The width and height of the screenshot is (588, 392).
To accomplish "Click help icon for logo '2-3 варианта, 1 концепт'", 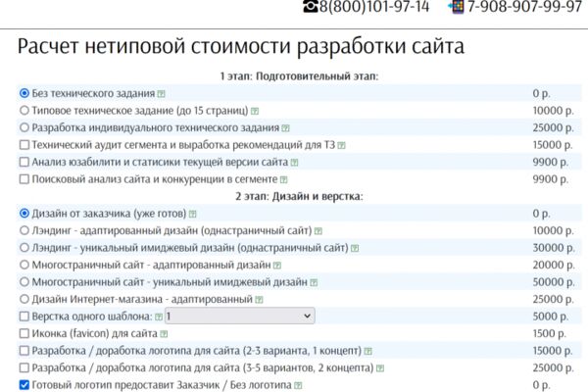I will click(368, 351).
